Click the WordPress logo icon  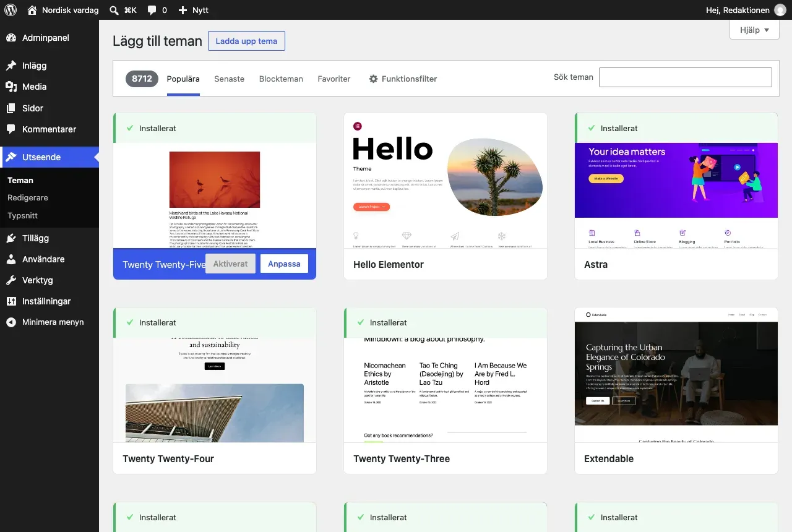click(x=11, y=10)
